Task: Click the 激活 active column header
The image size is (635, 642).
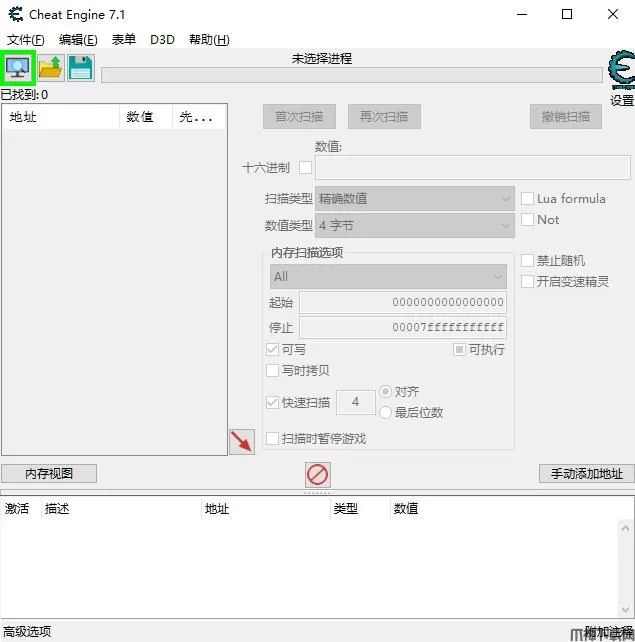Action: pyautogui.click(x=20, y=509)
